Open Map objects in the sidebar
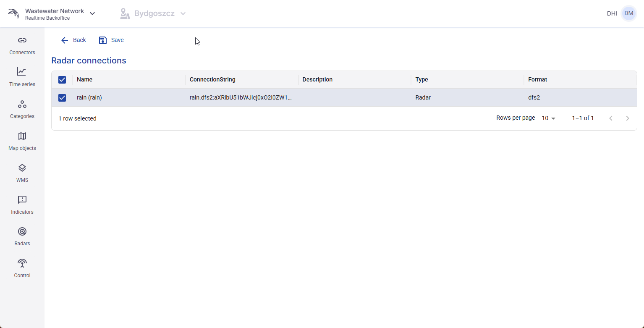The width and height of the screenshot is (644, 328). point(22,141)
